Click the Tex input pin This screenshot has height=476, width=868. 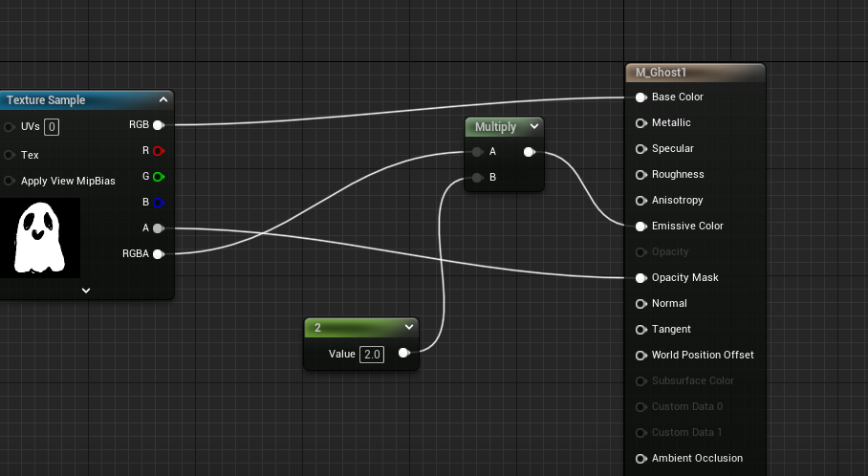[x=10, y=155]
